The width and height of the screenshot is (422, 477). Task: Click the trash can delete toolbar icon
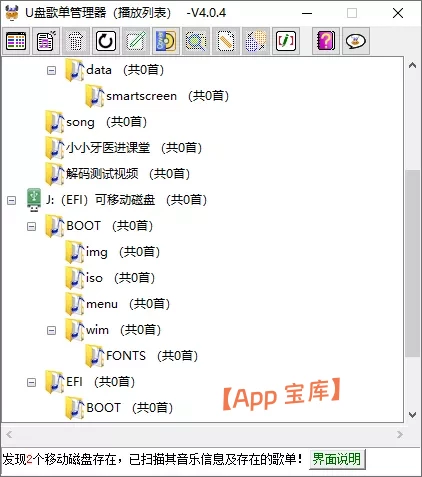pos(76,41)
